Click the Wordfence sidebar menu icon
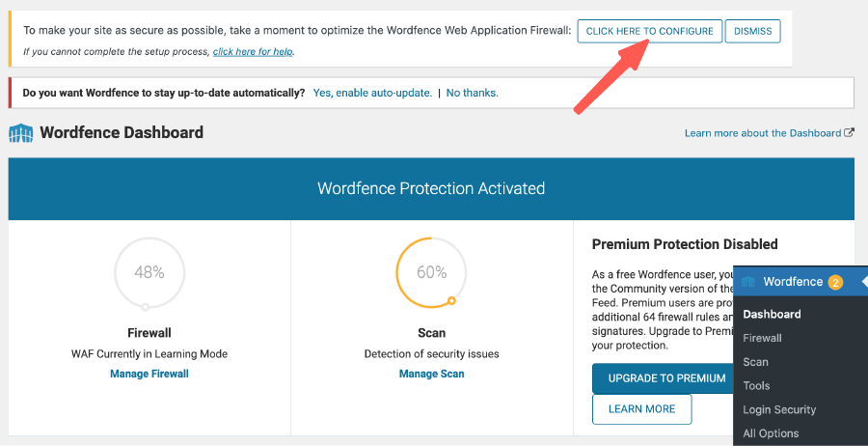The height and width of the screenshot is (446, 868). pos(748,282)
